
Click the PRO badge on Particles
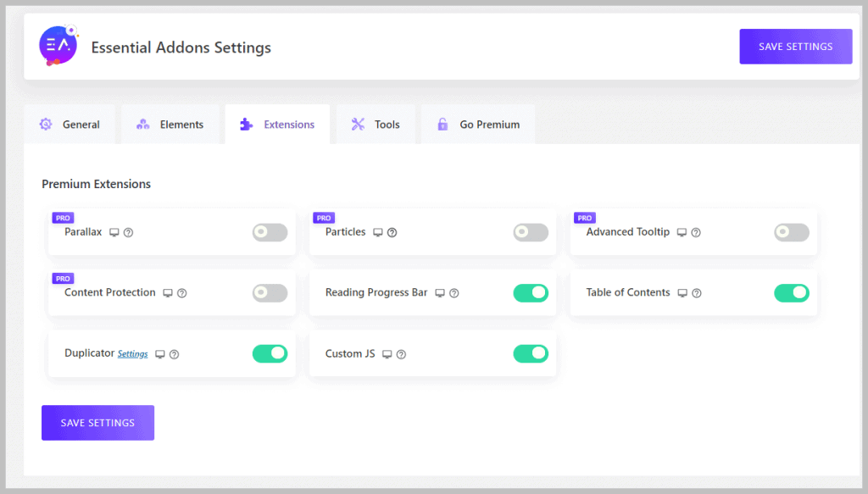tap(324, 218)
